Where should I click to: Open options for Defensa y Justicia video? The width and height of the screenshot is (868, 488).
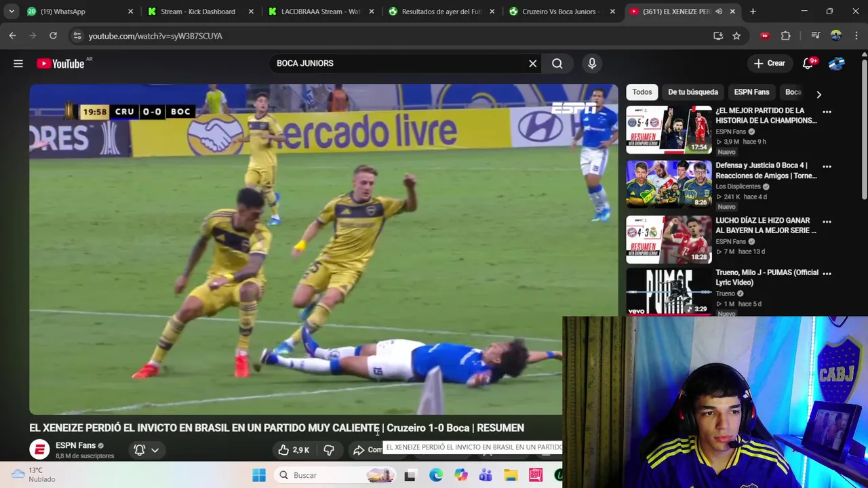(x=827, y=166)
